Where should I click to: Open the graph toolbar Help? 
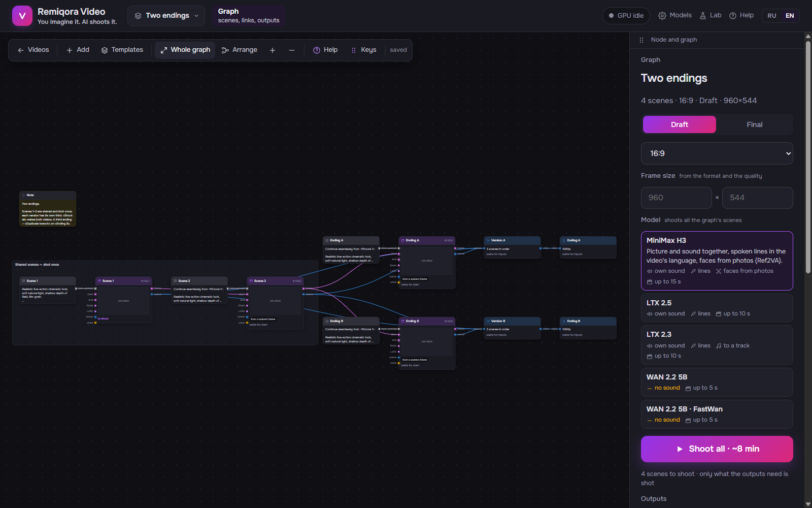click(325, 50)
